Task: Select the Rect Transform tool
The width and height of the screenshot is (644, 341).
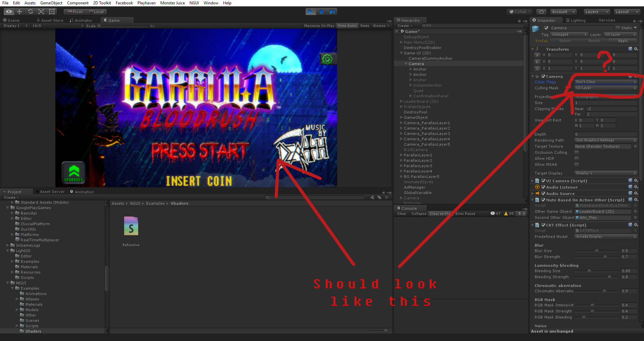Action: pos(52,11)
